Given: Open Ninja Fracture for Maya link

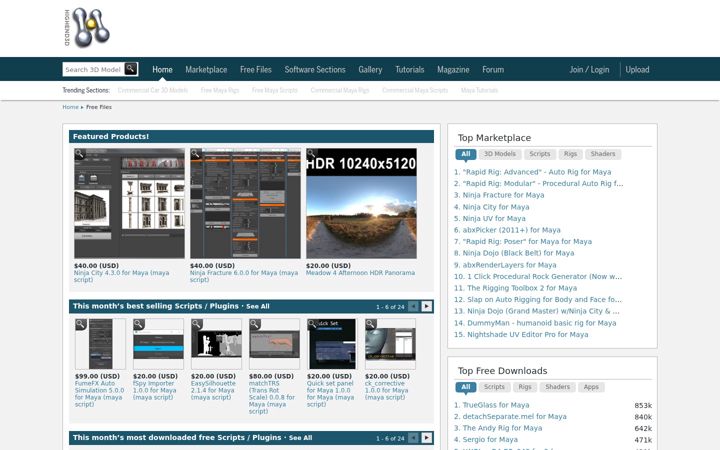Looking at the screenshot, I should 503,195.
